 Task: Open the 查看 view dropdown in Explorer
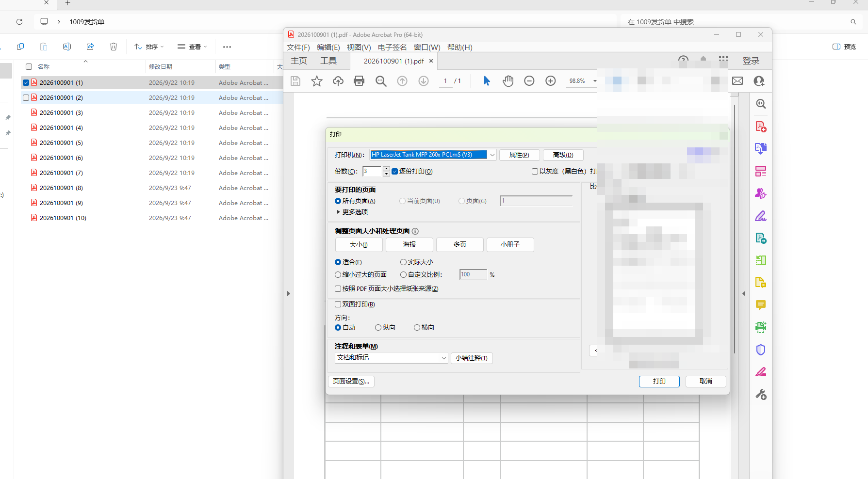(x=192, y=47)
